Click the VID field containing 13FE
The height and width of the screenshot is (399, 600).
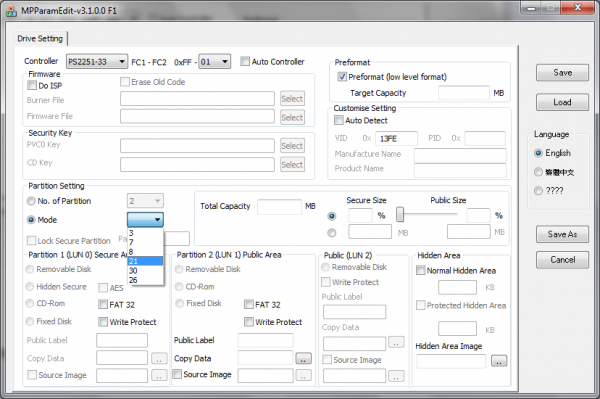(396, 138)
